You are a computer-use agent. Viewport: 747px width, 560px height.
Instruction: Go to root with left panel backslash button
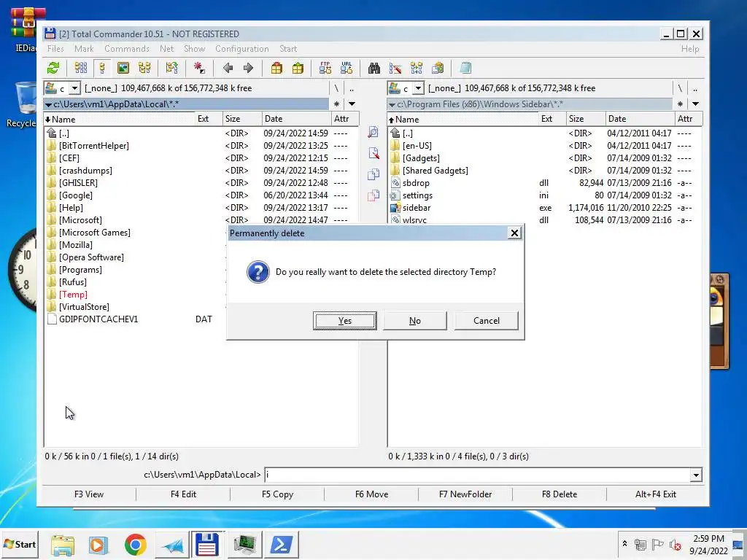[x=336, y=88]
